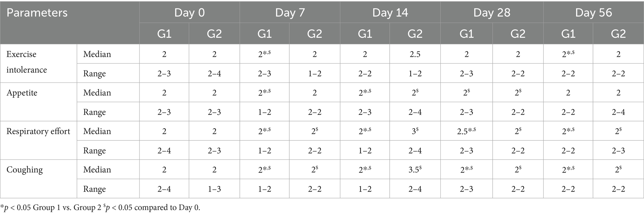Screen dimensions: 644x215
Task: Click the Exercise intolerance row label
Action: pyautogui.click(x=27, y=62)
